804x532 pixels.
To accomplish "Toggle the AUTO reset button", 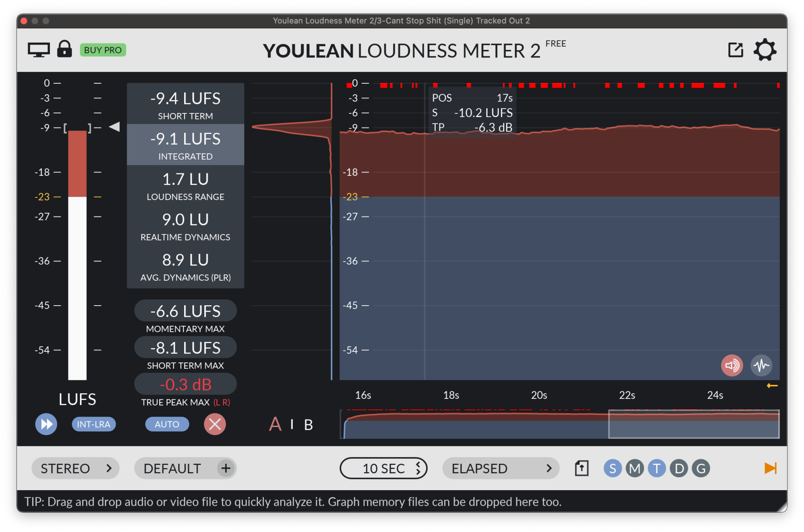I will coord(167,424).
